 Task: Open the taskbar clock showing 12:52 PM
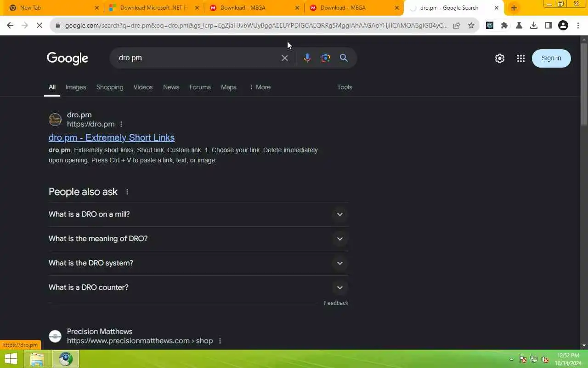pos(568,359)
